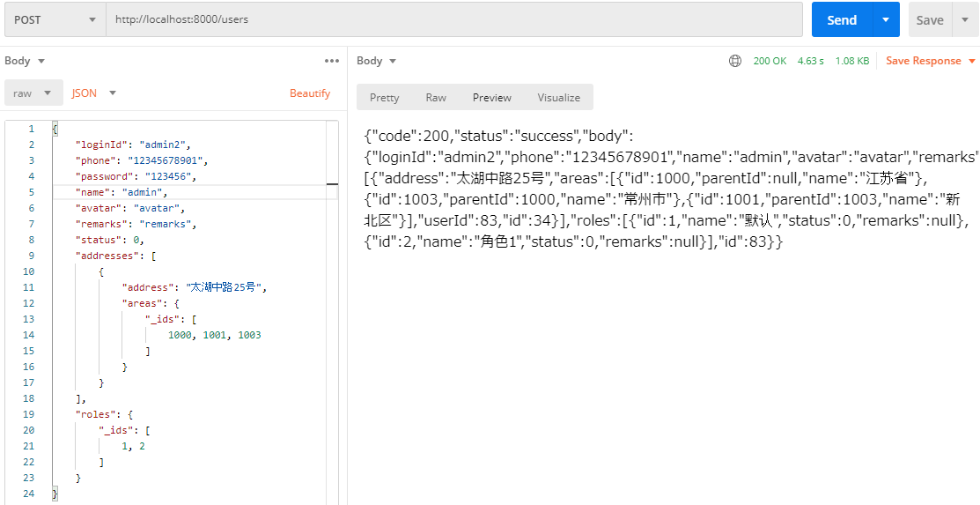This screenshot has width=980, height=505.
Task: Click the 200 OK status label
Action: tap(770, 61)
